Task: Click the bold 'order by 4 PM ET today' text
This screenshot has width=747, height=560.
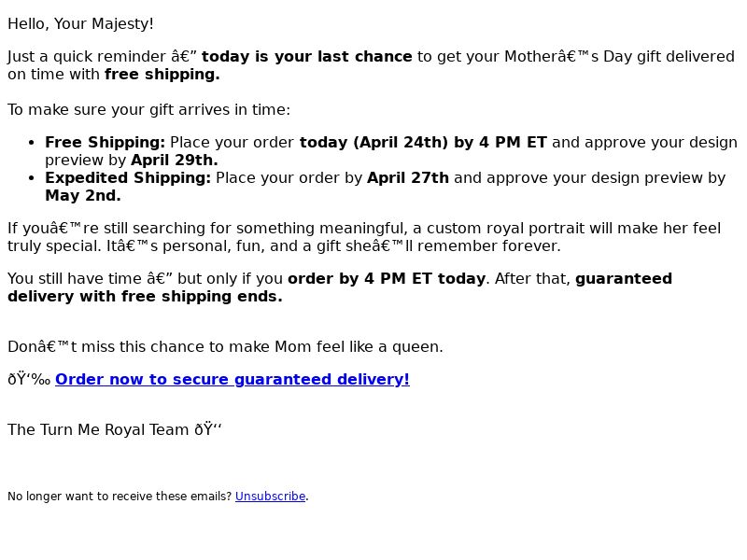Action: (x=387, y=278)
